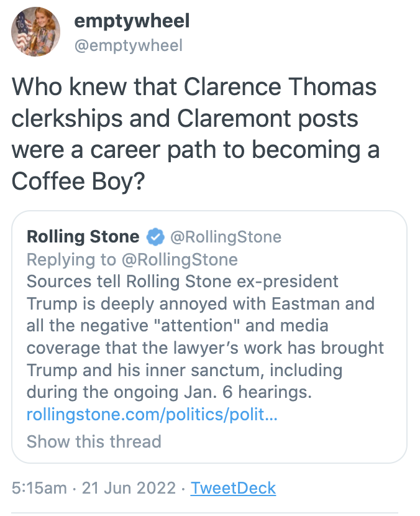The height and width of the screenshot is (516, 420).
Task: Open the quoted tweet about Eastman
Action: (209, 337)
